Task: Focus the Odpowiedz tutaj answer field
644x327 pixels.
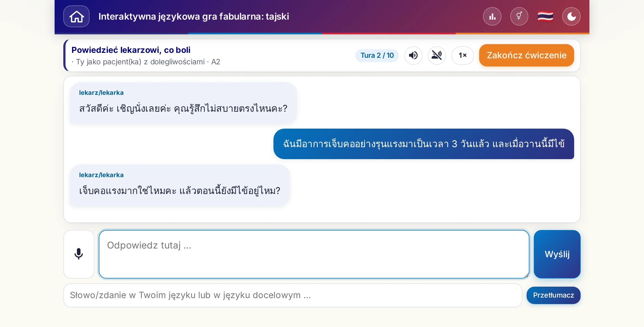Action: point(314,254)
